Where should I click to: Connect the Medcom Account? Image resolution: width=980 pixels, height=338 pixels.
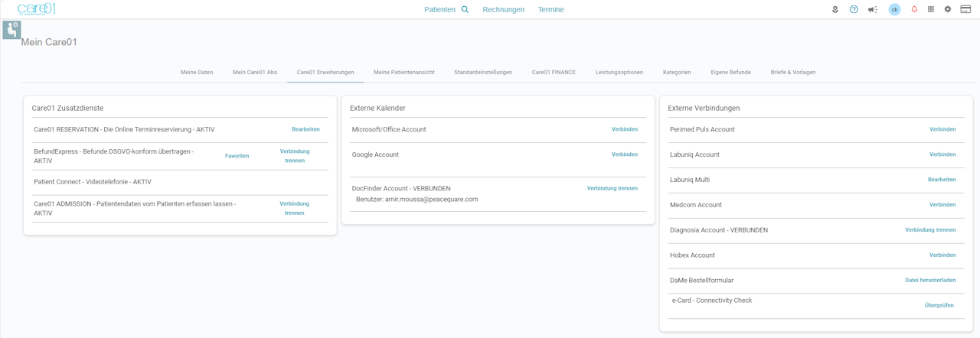click(x=942, y=205)
